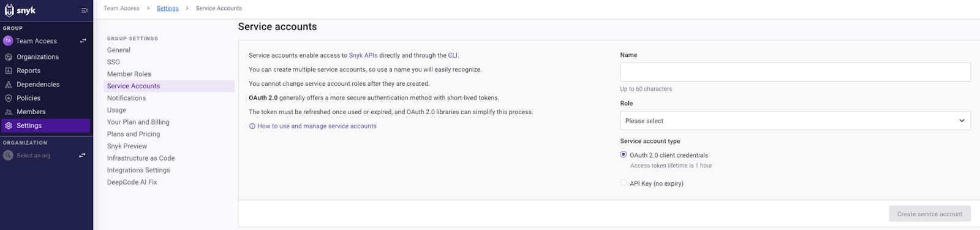Image resolution: width=980 pixels, height=230 pixels.
Task: Open the Snyk APIs link
Action: pyautogui.click(x=363, y=55)
